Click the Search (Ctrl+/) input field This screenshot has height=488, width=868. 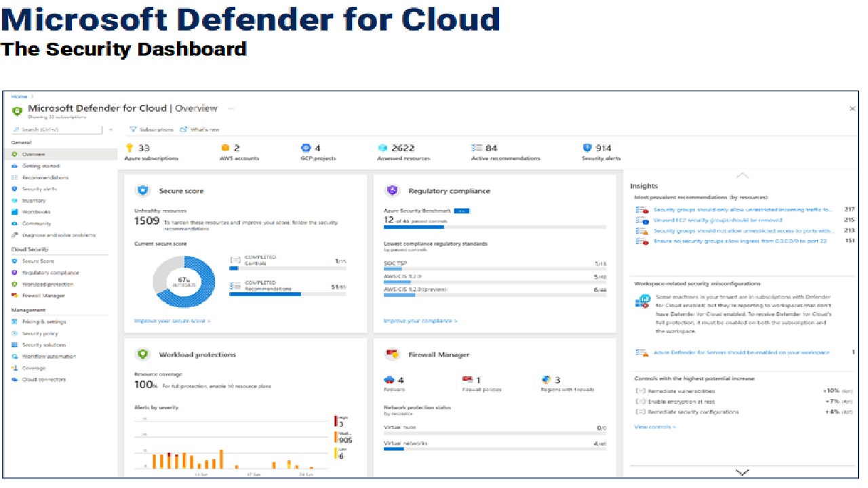pos(58,129)
